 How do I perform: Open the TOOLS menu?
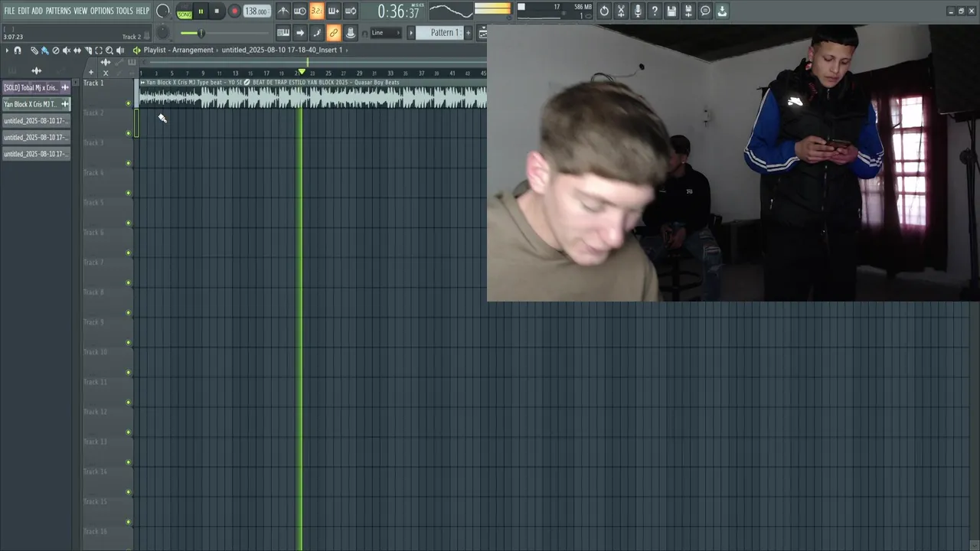pos(124,11)
